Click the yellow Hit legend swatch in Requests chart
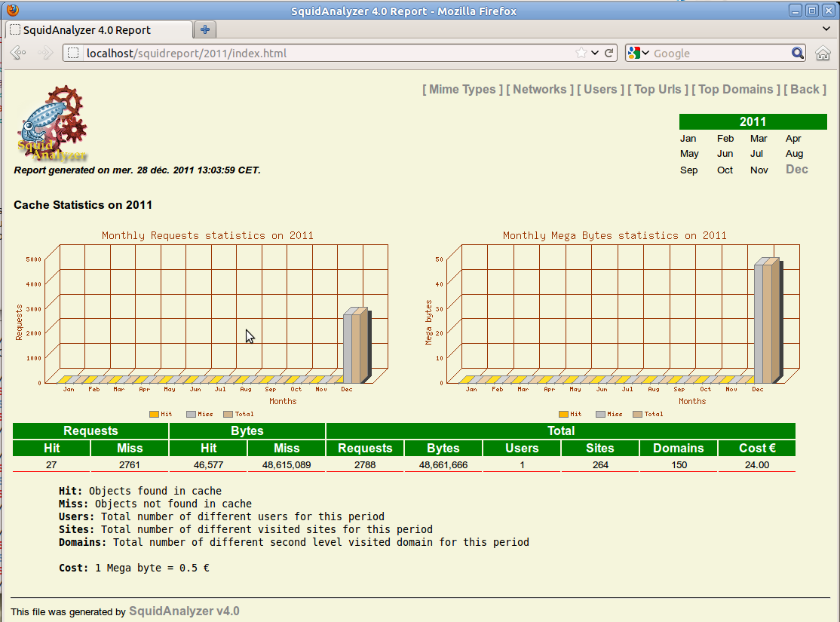This screenshot has width=840, height=622. (x=154, y=414)
